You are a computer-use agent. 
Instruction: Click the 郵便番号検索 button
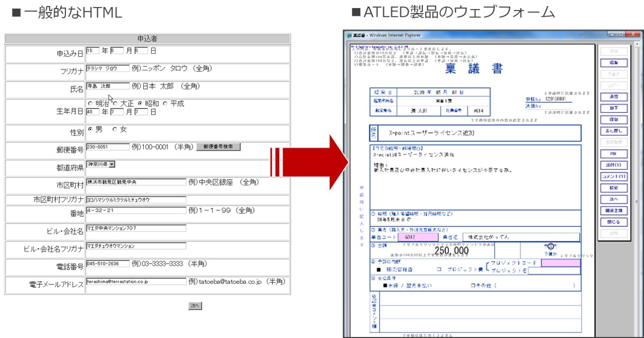(218, 146)
